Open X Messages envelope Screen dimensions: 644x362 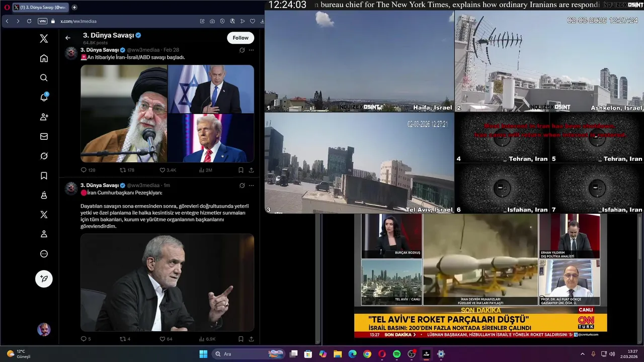[x=44, y=136]
